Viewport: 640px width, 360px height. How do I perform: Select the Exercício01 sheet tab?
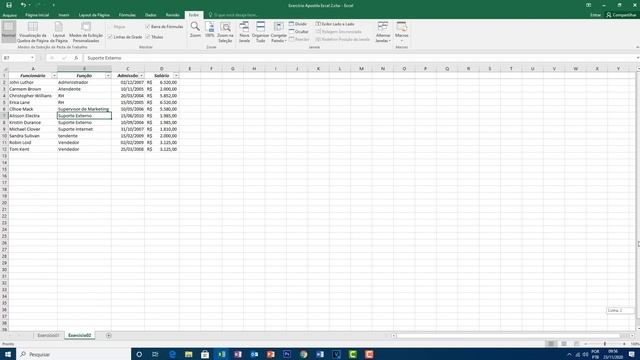tap(48, 336)
